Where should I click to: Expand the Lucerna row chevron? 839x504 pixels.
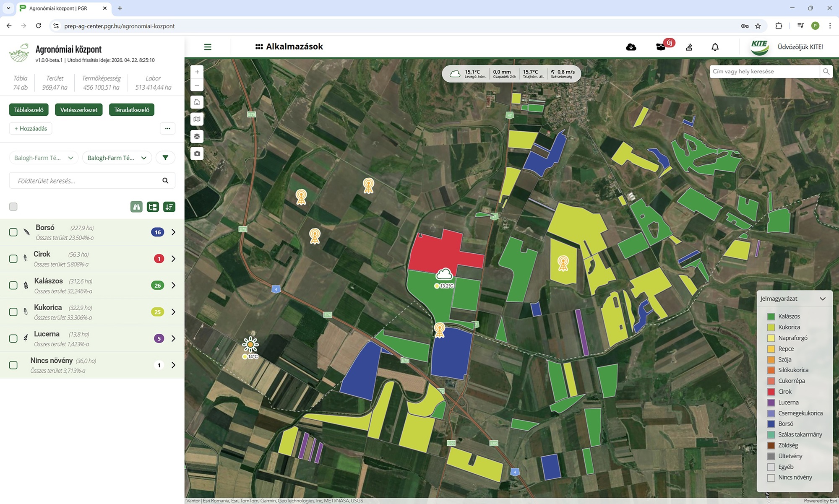[173, 338]
